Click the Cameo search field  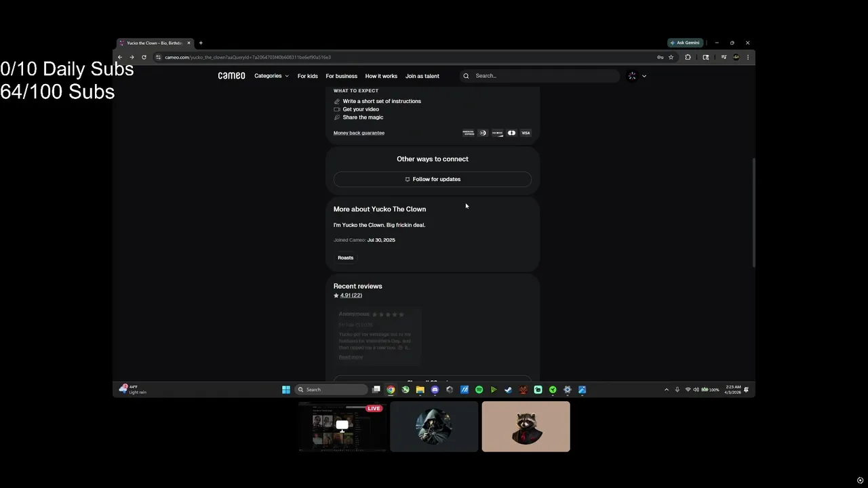540,76
